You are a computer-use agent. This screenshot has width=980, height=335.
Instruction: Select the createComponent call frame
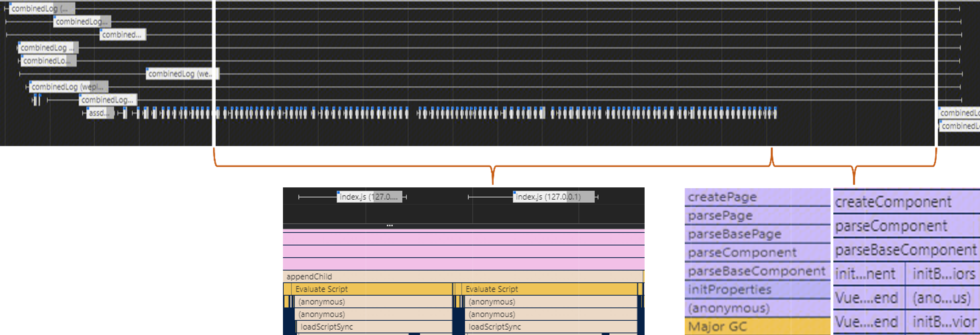pos(906,202)
